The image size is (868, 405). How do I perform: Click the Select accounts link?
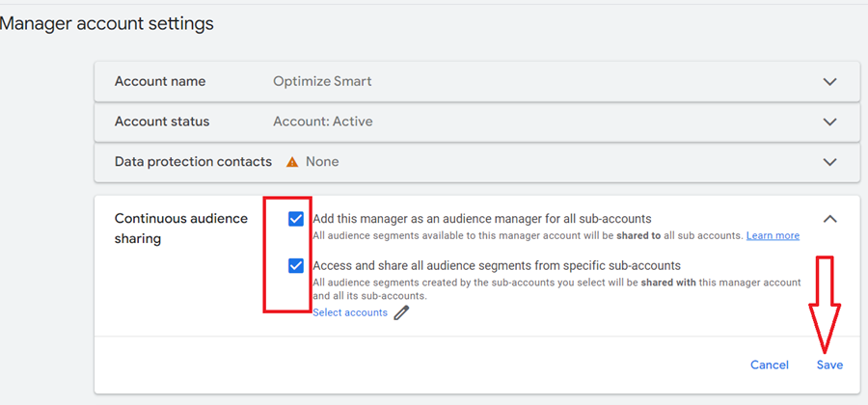(350, 312)
